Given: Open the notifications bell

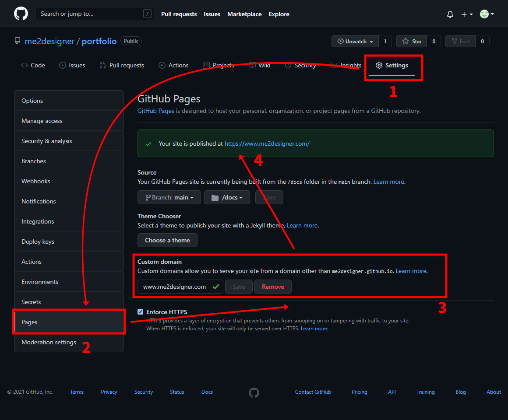Looking at the screenshot, I should (450, 14).
